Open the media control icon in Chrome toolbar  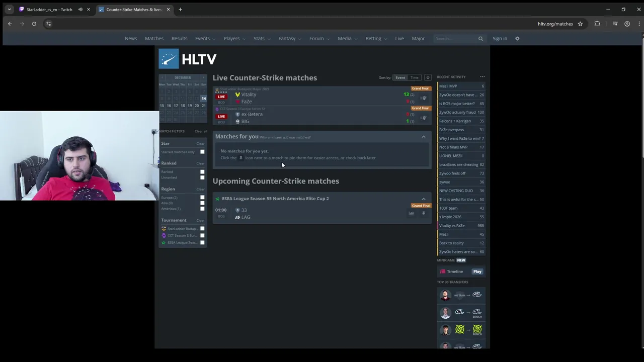(615, 24)
